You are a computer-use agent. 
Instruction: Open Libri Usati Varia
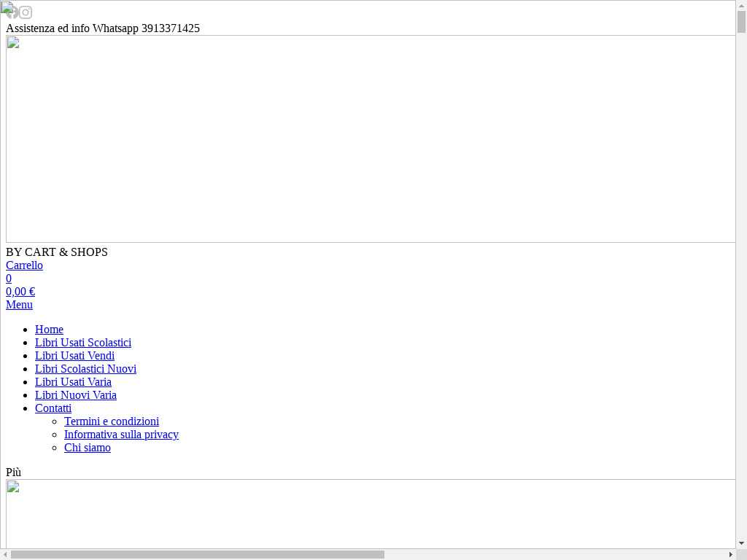click(74, 382)
